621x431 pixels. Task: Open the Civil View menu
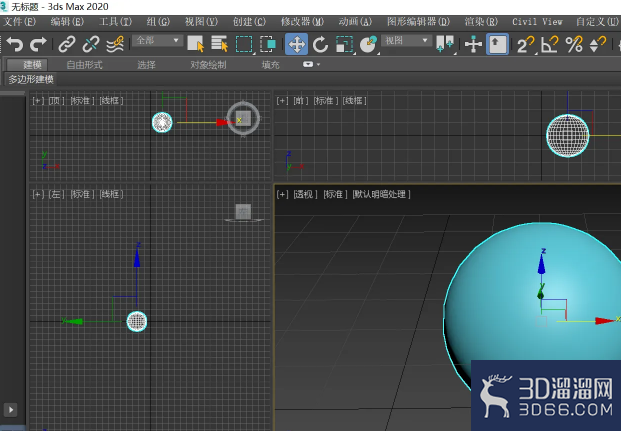coord(537,22)
